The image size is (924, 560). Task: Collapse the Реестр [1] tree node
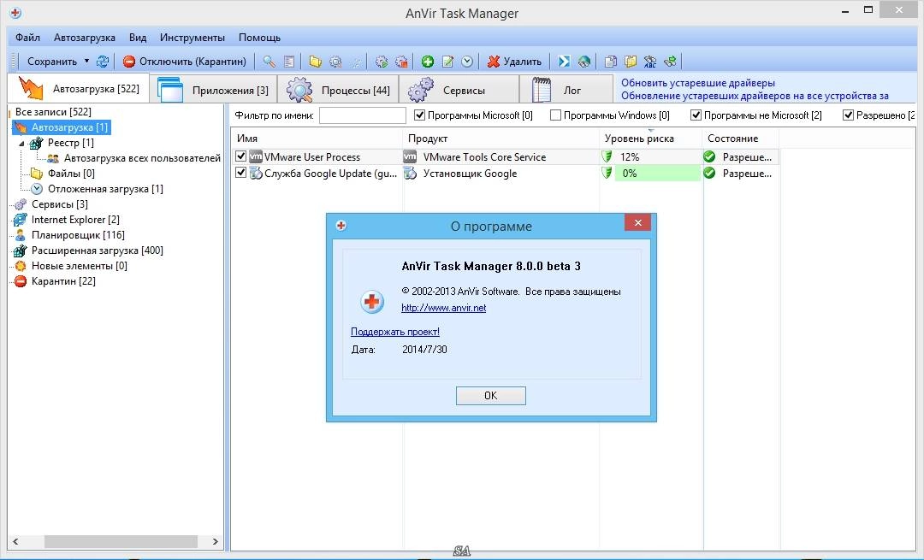21,143
